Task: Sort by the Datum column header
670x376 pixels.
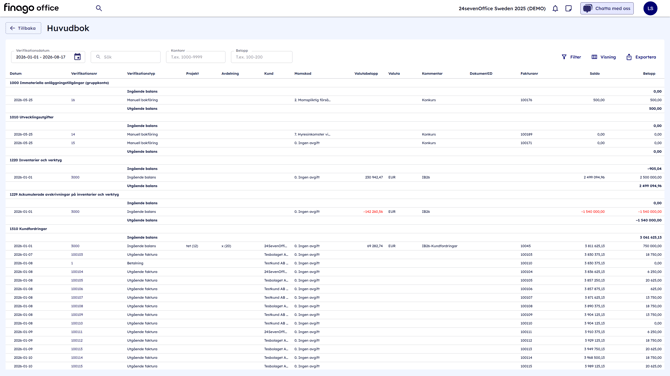Action: pos(15,73)
